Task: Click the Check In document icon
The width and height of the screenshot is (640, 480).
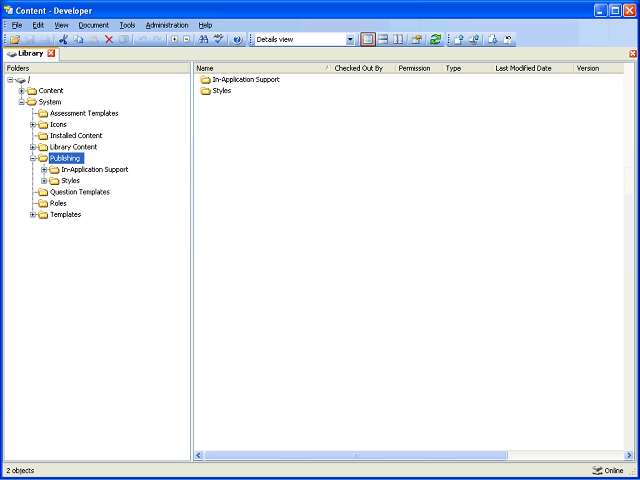Action: point(459,40)
